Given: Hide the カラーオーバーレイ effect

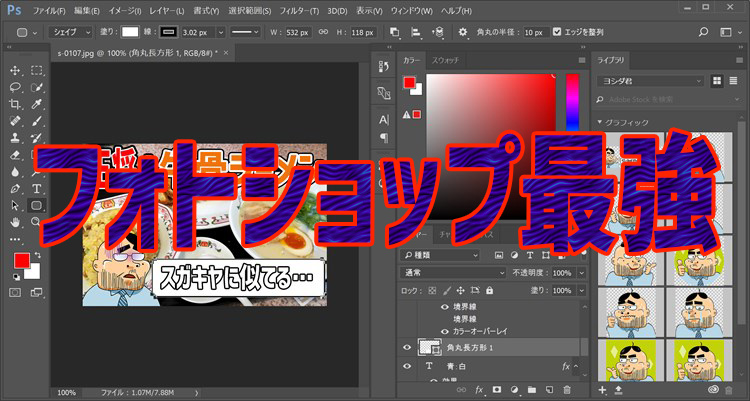Looking at the screenshot, I should pyautogui.click(x=445, y=331).
